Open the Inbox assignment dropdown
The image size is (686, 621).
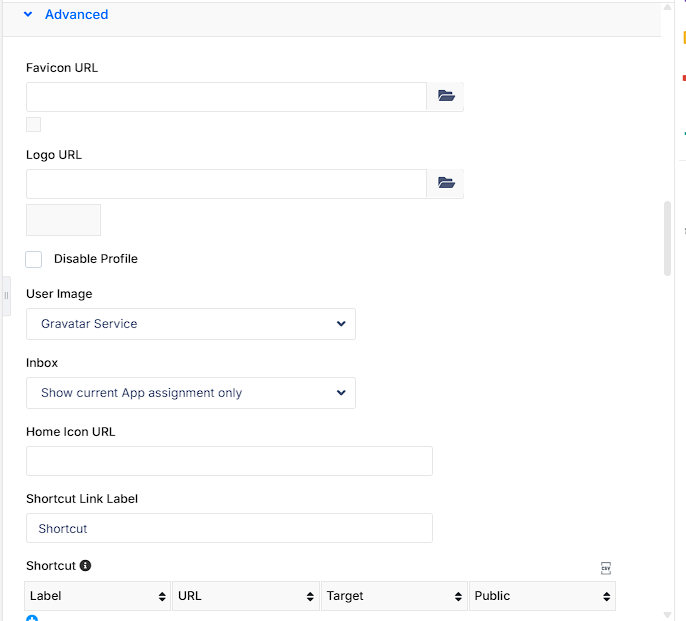[x=191, y=393]
